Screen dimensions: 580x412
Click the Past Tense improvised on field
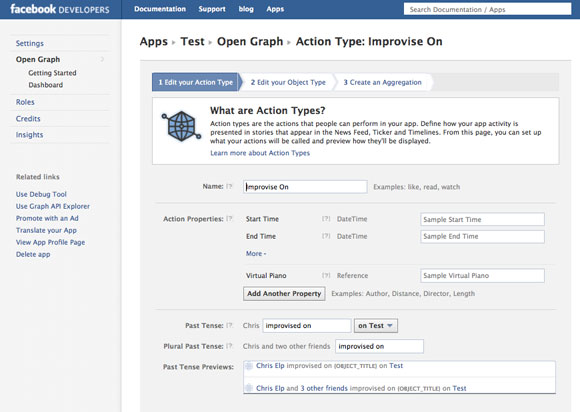click(x=307, y=326)
